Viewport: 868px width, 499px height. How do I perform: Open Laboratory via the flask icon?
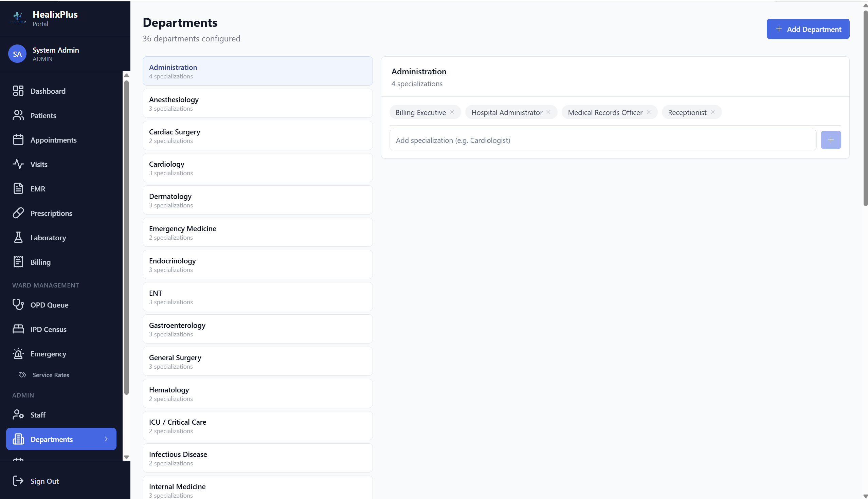pyautogui.click(x=18, y=238)
